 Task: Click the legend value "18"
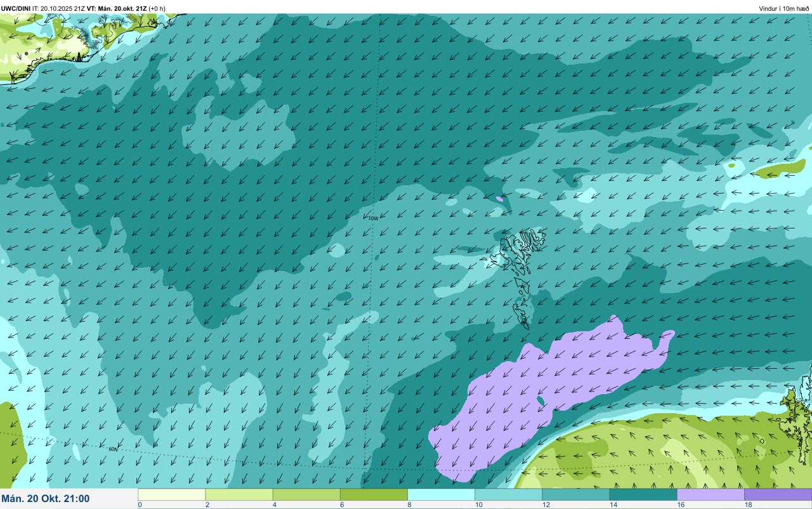tap(748, 505)
